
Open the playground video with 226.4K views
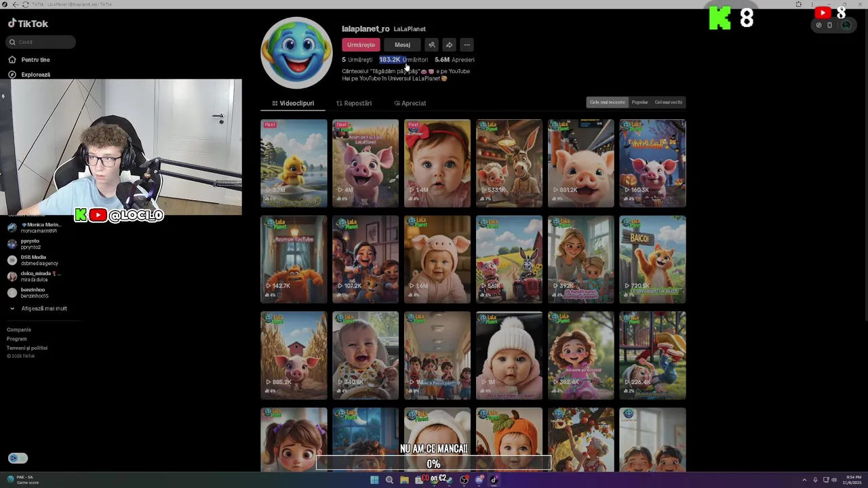pyautogui.click(x=652, y=356)
